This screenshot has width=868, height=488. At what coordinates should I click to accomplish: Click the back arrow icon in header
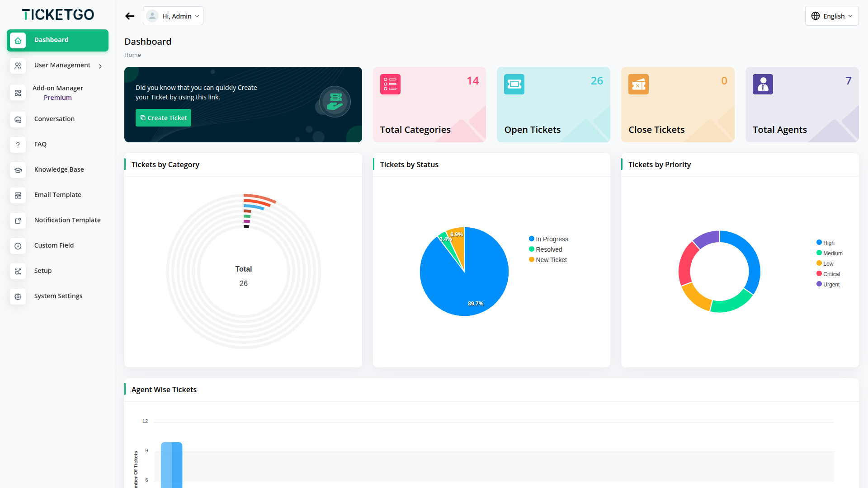click(130, 16)
